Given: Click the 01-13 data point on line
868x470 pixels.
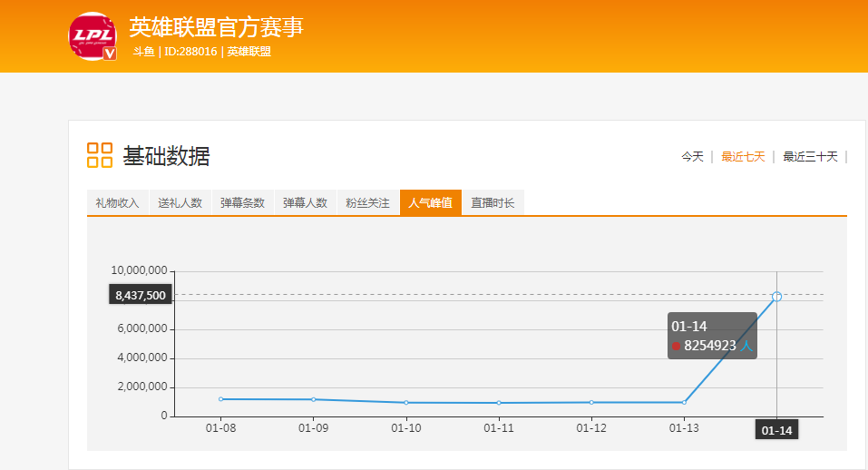Looking at the screenshot, I should coord(684,402).
